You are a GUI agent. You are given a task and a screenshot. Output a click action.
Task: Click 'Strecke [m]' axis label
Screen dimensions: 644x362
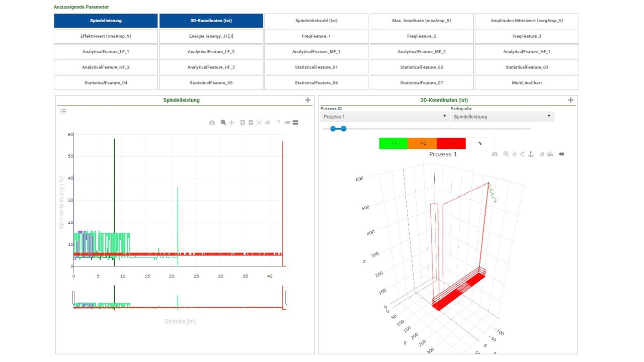point(180,321)
